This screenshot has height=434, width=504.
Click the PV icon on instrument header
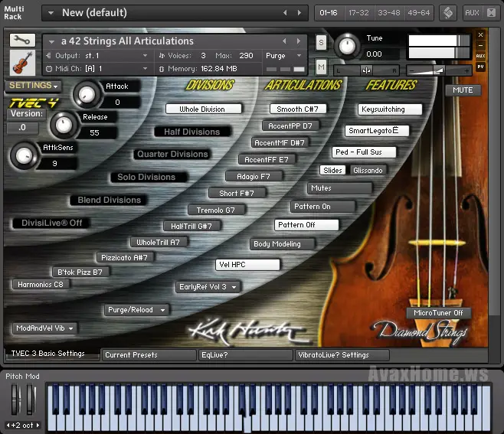tap(480, 67)
